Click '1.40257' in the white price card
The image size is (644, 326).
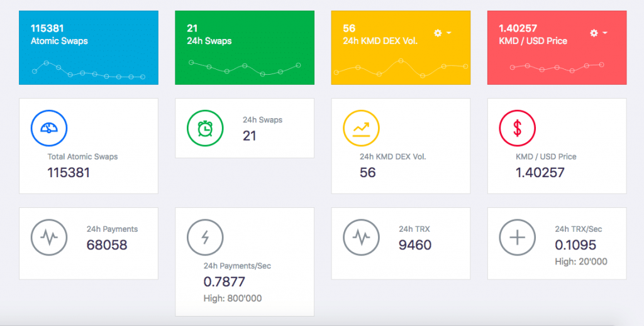[540, 173]
